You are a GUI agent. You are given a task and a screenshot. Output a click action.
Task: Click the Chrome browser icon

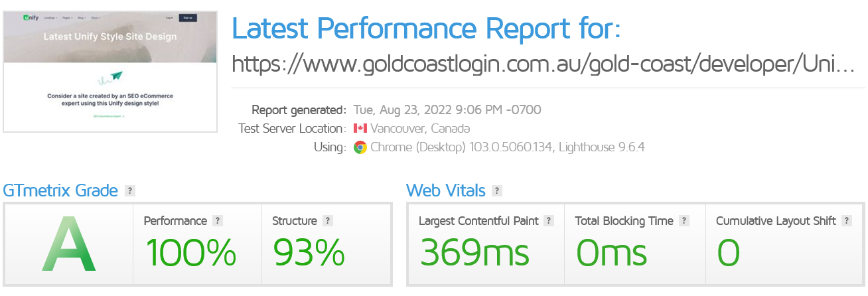point(360,147)
